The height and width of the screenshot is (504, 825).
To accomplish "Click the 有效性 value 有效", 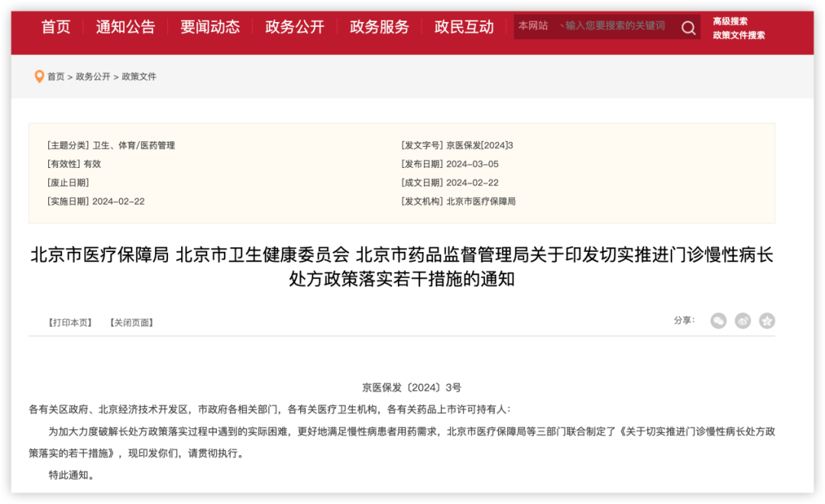I will tap(92, 164).
